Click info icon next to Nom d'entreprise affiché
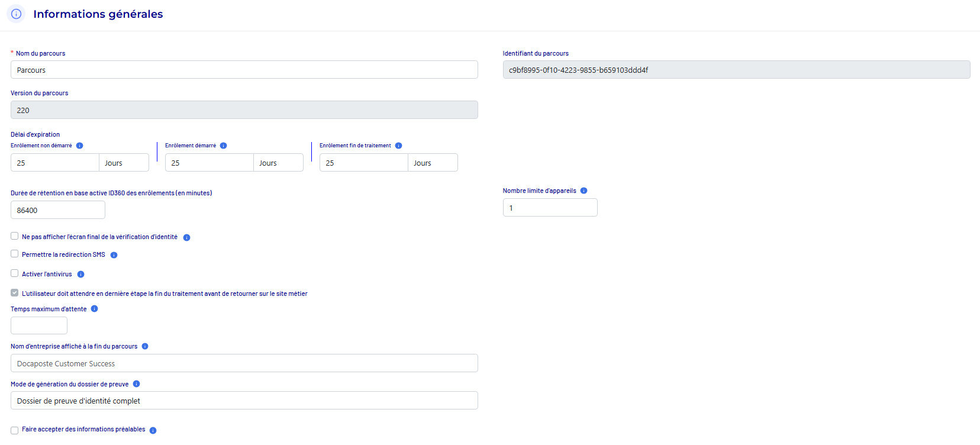This screenshot has width=980, height=445. (x=145, y=347)
